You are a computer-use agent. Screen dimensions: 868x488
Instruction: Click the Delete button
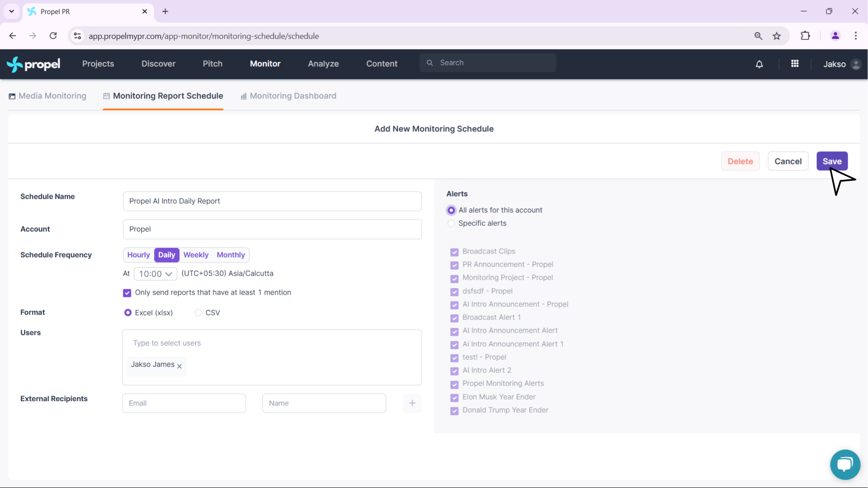coord(741,161)
